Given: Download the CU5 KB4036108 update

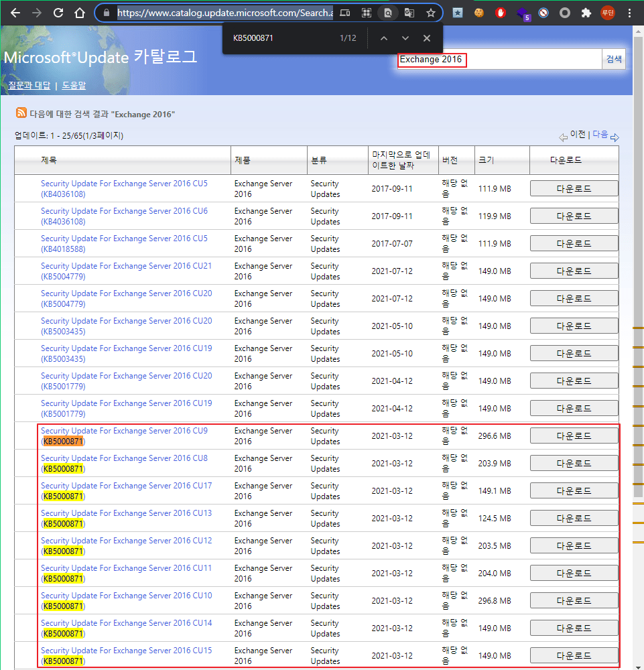Looking at the screenshot, I should (x=574, y=188).
